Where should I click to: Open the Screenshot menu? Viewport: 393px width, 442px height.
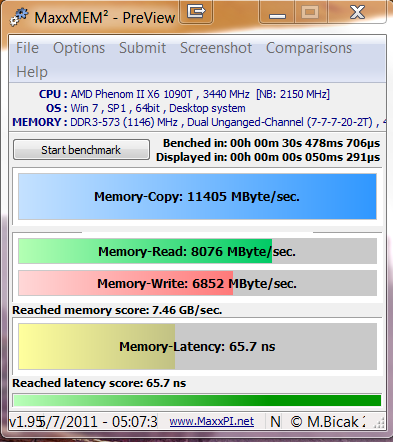tap(216, 48)
